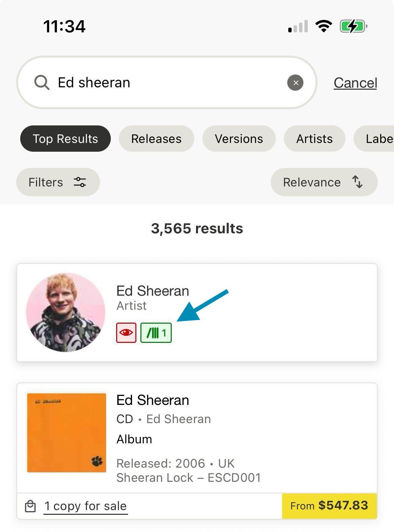Switch to the Releases tab
Screen dimensions: 394x532
coord(156,139)
